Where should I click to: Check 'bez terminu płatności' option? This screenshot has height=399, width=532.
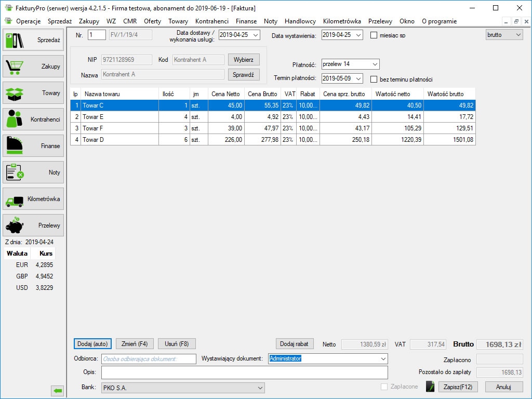[x=374, y=79]
